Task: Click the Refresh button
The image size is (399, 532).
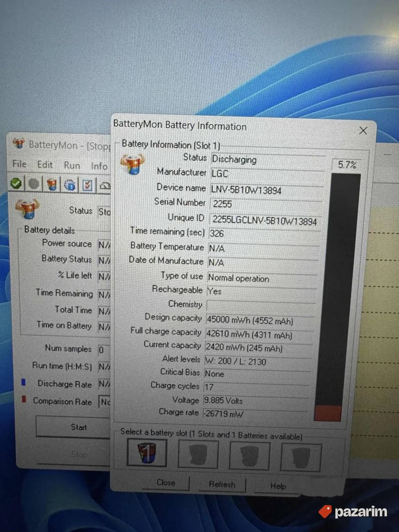Action: 222,485
